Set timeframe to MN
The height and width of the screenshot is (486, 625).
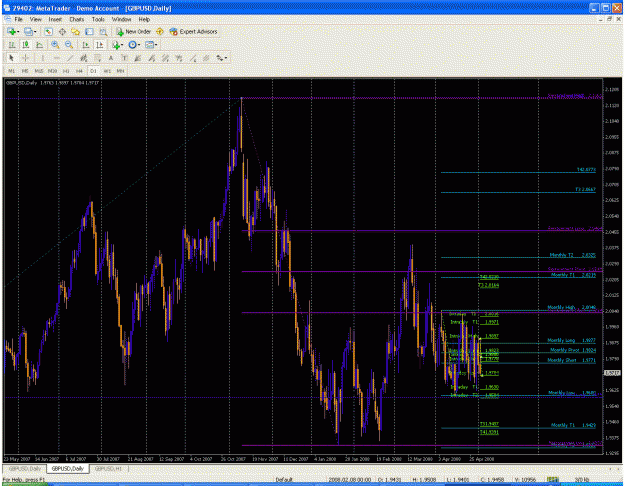tap(120, 71)
